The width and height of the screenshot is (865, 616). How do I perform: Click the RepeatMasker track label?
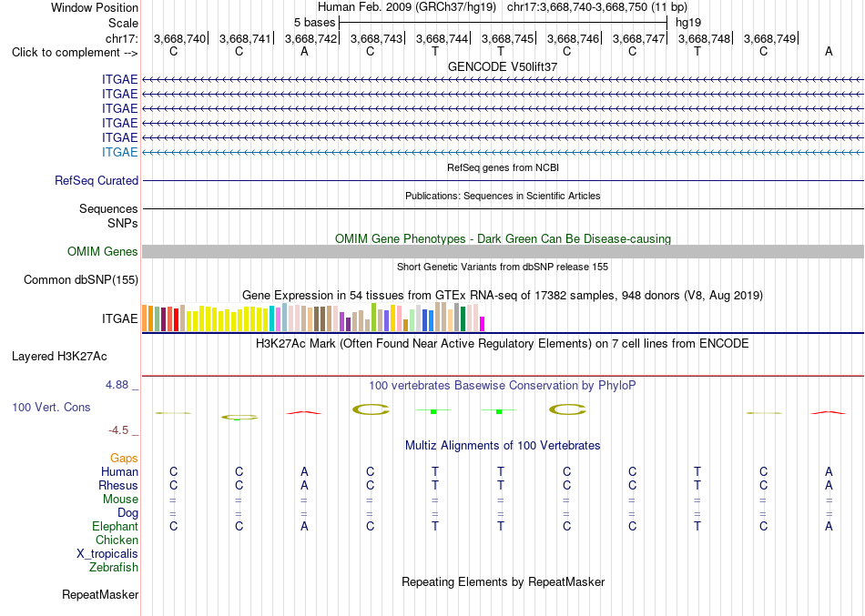[x=100, y=594]
